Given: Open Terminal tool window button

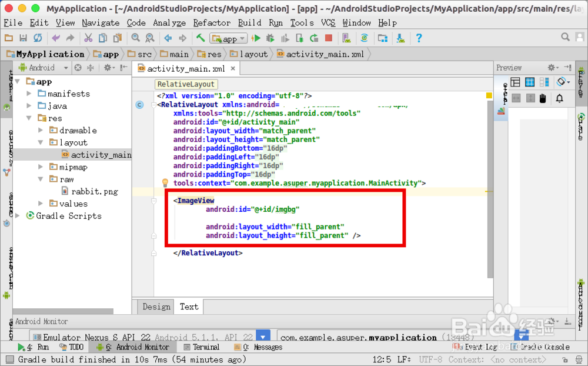Looking at the screenshot, I should click(202, 347).
